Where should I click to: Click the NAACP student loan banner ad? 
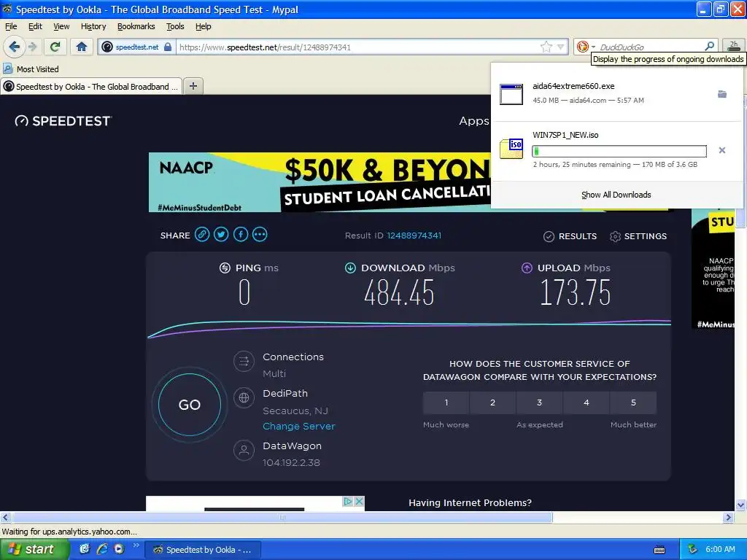(x=320, y=182)
